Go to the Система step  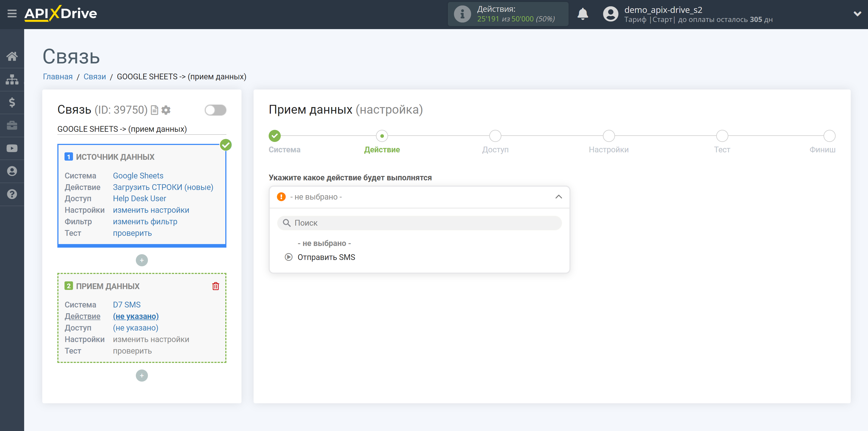point(284,150)
